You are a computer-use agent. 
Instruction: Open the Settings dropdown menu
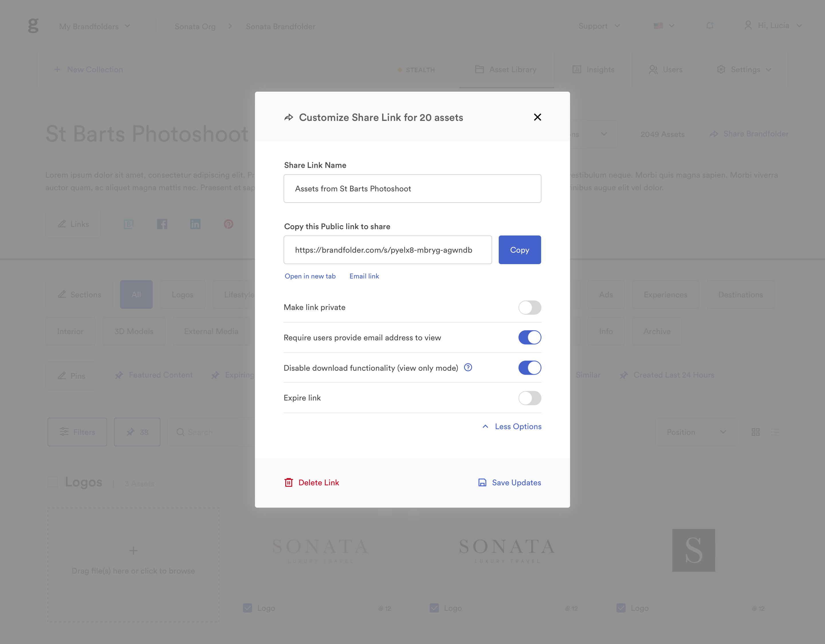point(744,70)
